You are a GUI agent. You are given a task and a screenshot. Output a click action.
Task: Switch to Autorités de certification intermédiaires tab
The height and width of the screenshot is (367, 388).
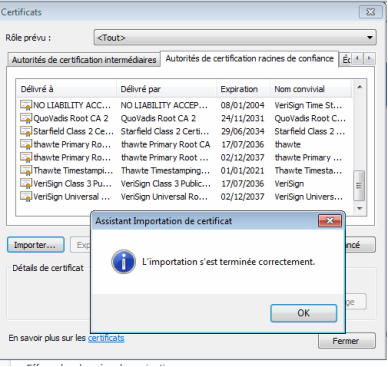pos(84,60)
